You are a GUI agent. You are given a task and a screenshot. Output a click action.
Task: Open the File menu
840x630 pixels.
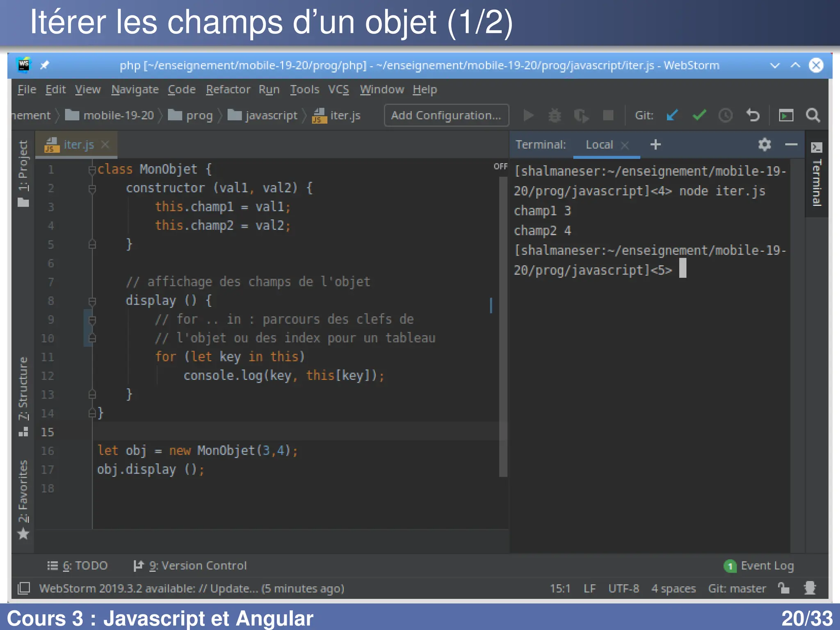click(x=27, y=89)
